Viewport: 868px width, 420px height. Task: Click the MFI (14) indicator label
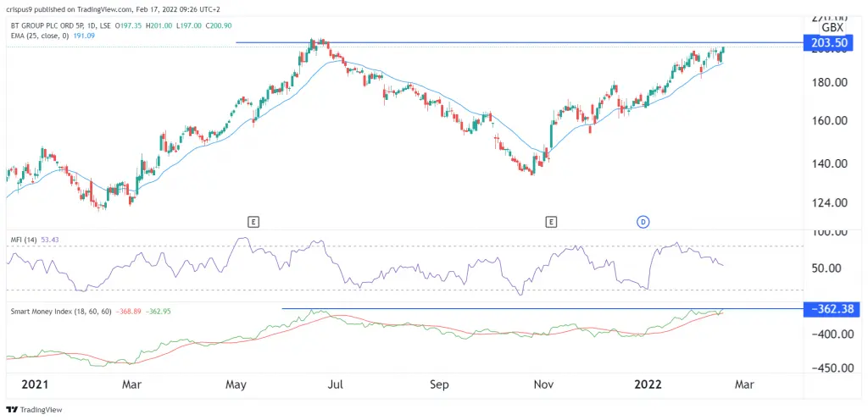22,238
